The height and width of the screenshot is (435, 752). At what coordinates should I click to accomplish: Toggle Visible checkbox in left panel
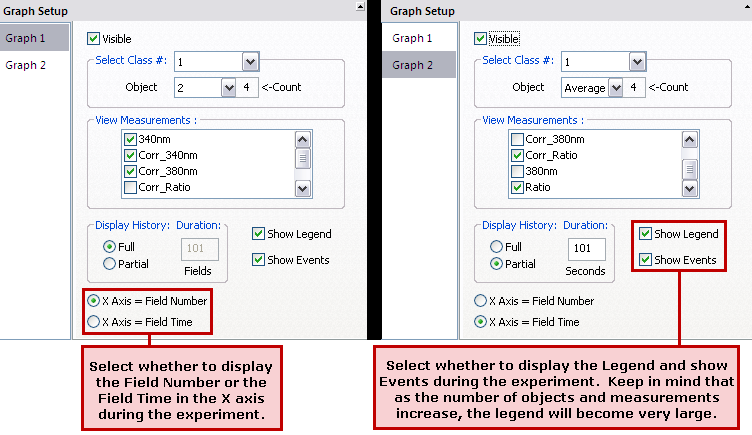(x=95, y=39)
